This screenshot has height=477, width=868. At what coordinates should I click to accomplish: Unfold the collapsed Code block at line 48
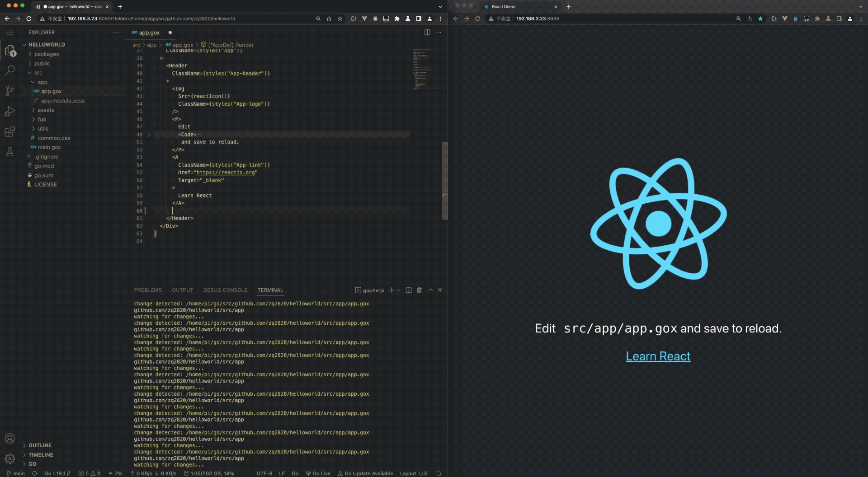tap(149, 135)
